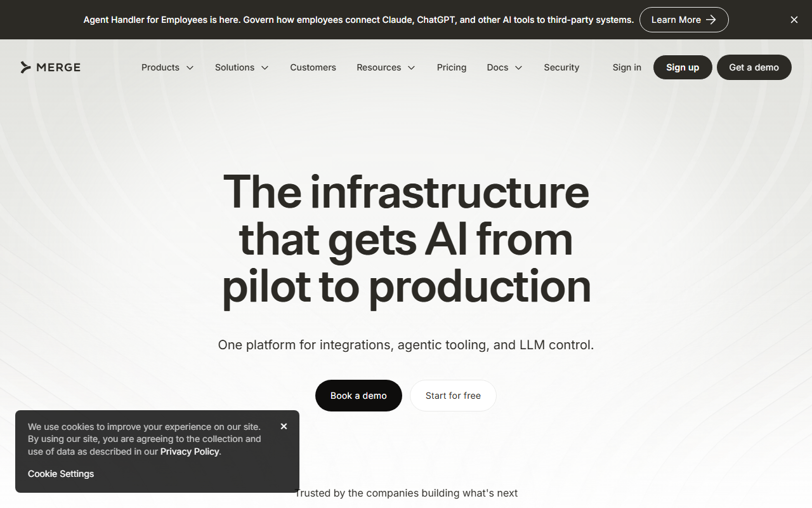Click the 'One platform for integrations' subtitle

point(406,345)
